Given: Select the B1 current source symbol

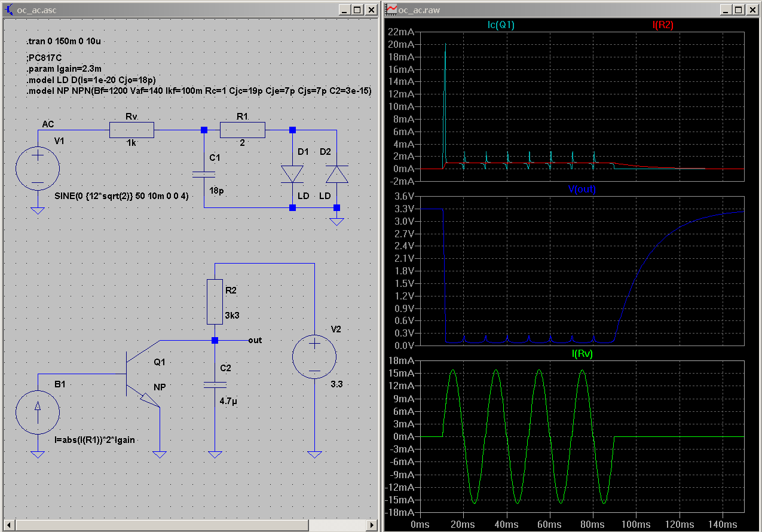Looking at the screenshot, I should (37, 411).
